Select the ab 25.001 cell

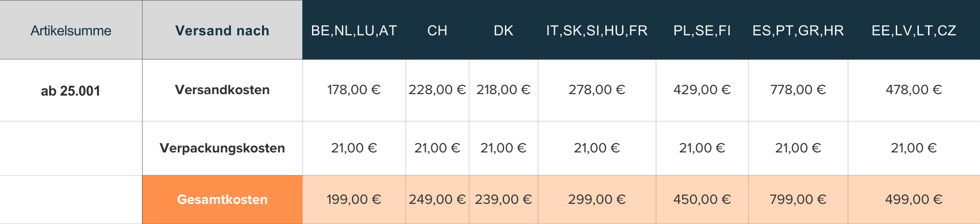pyautogui.click(x=71, y=91)
